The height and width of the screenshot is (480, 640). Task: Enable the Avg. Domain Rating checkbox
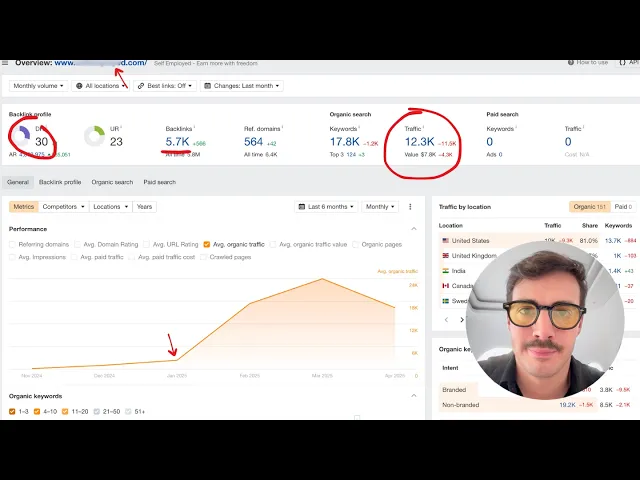pos(77,244)
